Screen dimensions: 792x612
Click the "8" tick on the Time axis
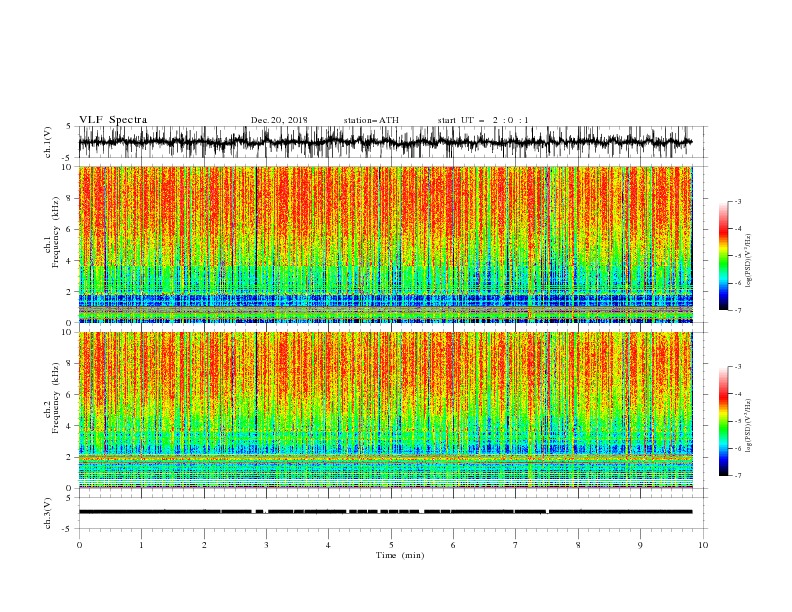[x=578, y=545]
